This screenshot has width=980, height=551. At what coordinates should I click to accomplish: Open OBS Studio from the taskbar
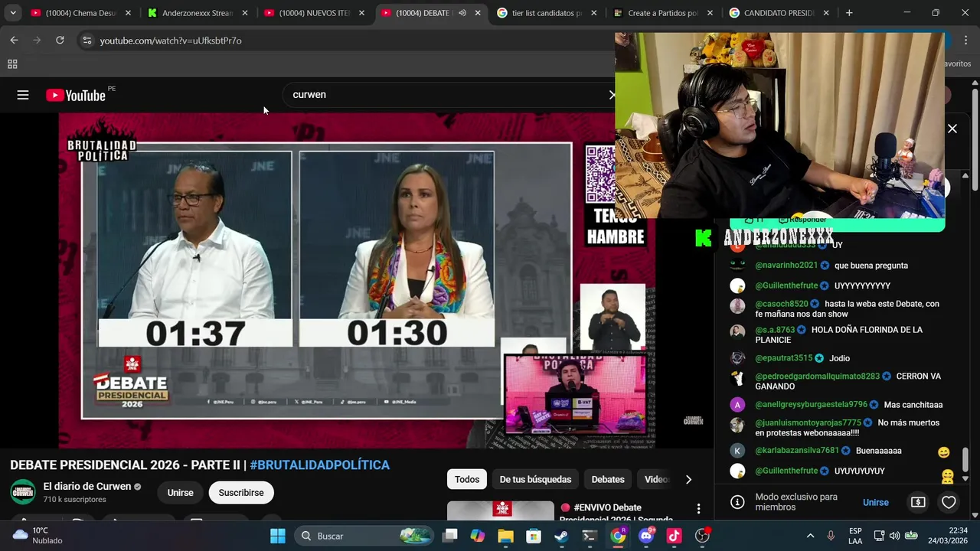pos(702,536)
